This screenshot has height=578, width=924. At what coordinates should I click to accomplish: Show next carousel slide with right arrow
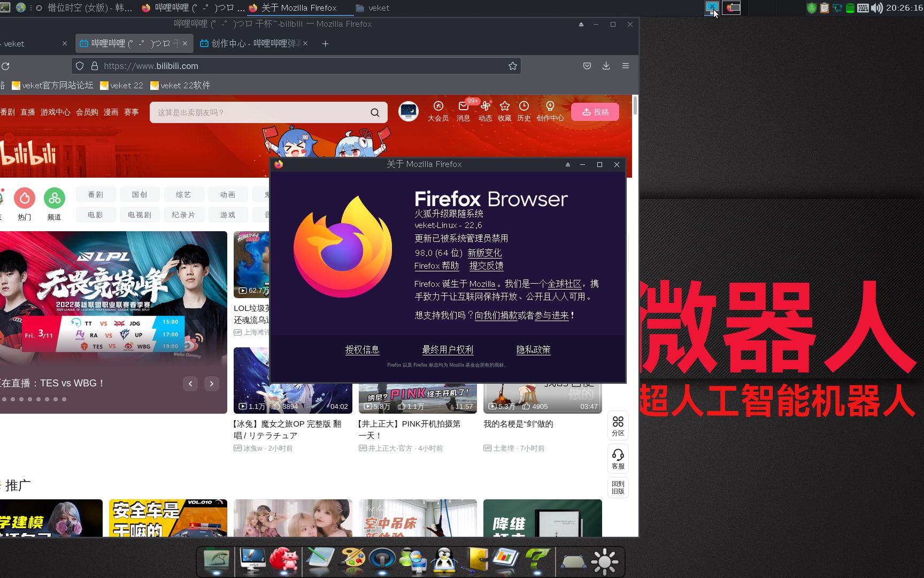pyautogui.click(x=212, y=383)
